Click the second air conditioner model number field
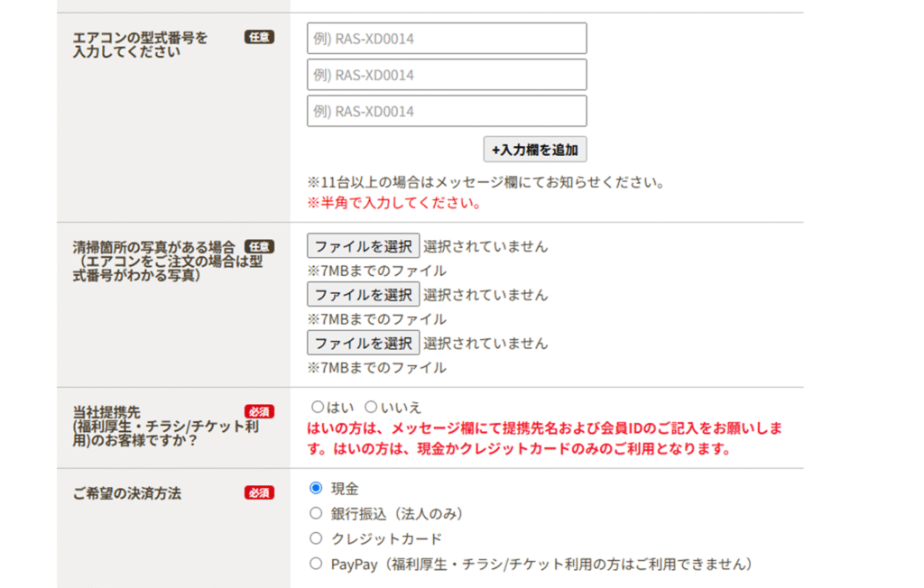Viewport: 924px width, 588px height. click(x=447, y=75)
